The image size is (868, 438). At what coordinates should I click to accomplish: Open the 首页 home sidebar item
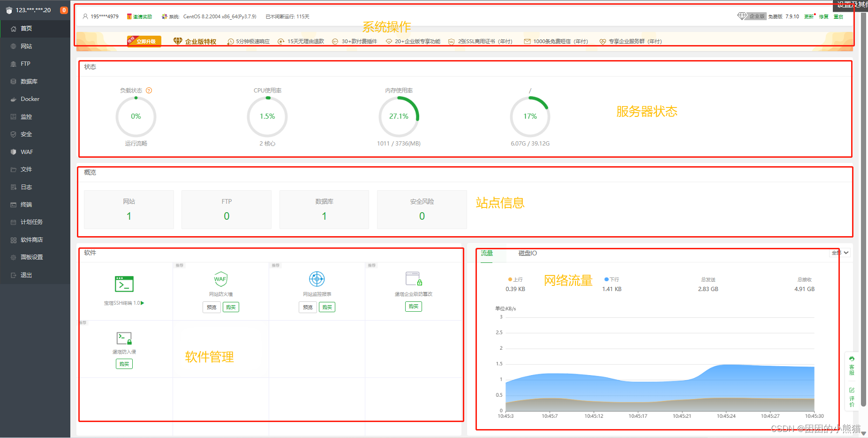tap(35, 29)
